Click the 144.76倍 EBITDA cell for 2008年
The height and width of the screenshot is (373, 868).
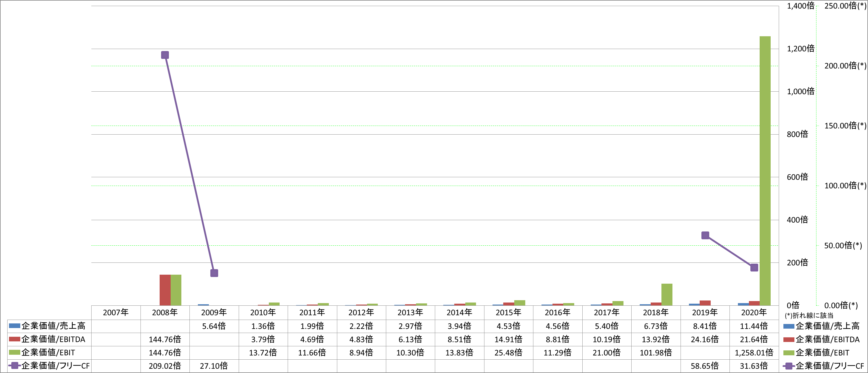[x=165, y=339]
